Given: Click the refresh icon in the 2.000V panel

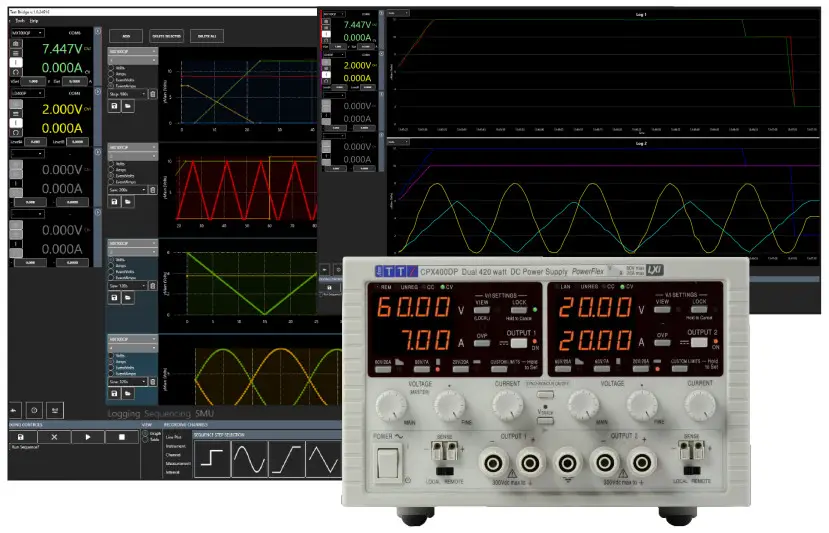Looking at the screenshot, I should pyautogui.click(x=16, y=132).
